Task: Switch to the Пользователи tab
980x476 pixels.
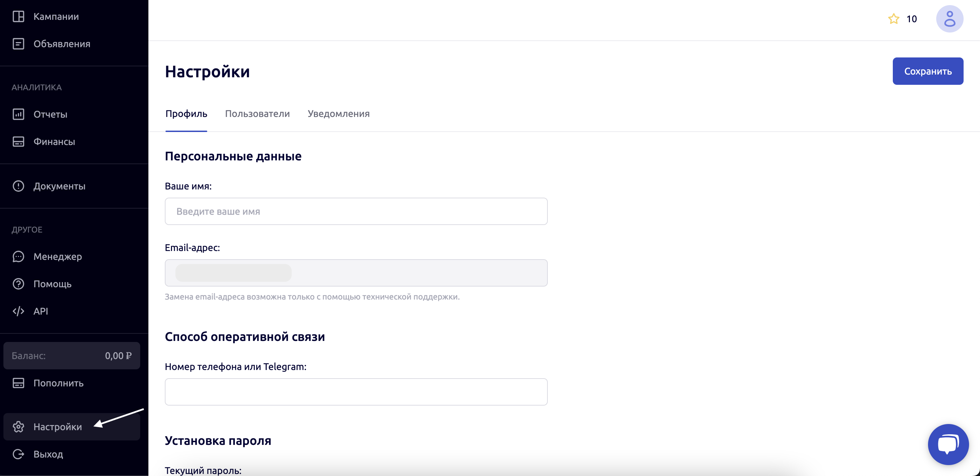Action: [257, 114]
